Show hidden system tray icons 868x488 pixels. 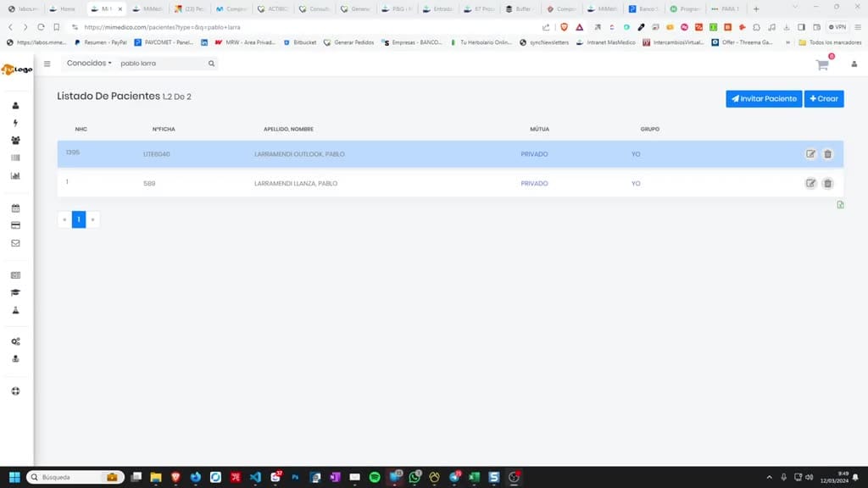click(x=769, y=477)
